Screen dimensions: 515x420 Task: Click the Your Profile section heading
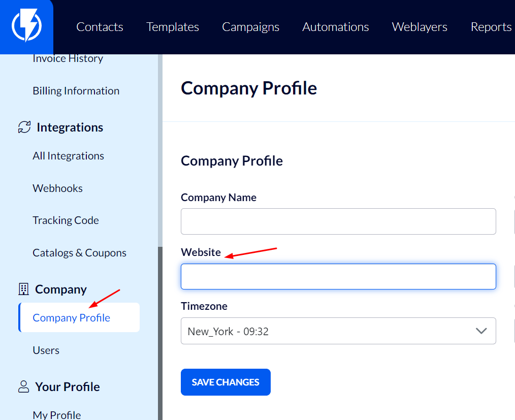68,386
